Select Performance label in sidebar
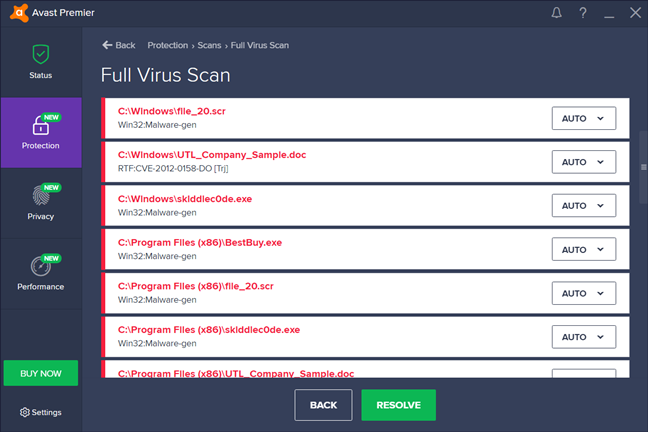 [40, 286]
